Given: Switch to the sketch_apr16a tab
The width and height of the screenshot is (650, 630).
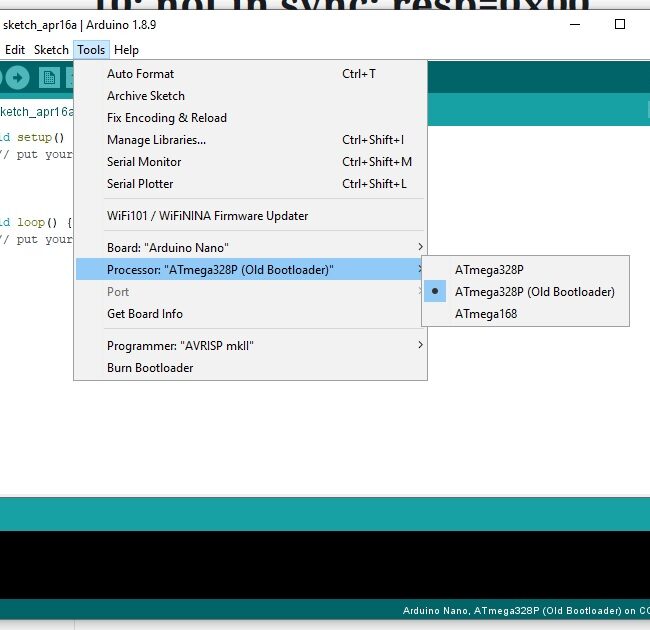Looking at the screenshot, I should [36, 111].
